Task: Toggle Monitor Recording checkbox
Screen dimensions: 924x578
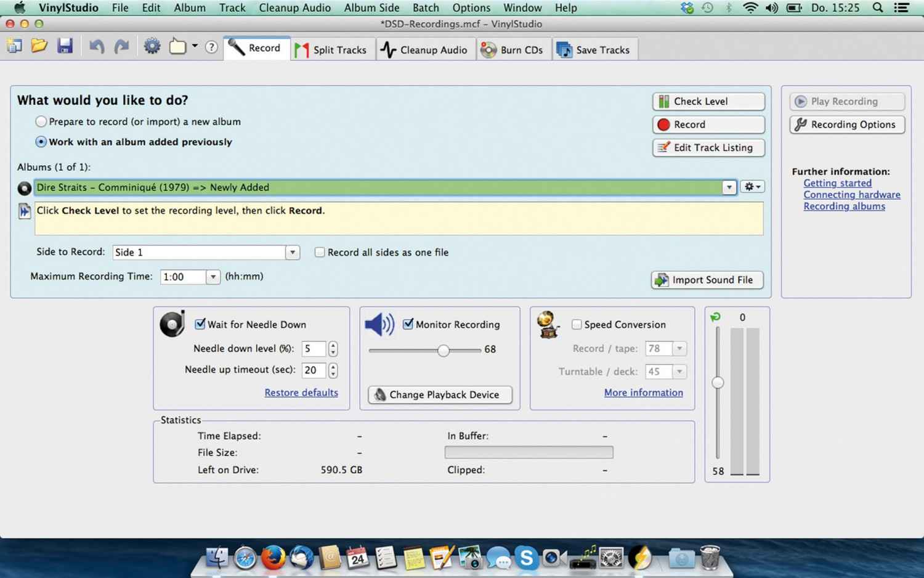Action: tap(408, 324)
